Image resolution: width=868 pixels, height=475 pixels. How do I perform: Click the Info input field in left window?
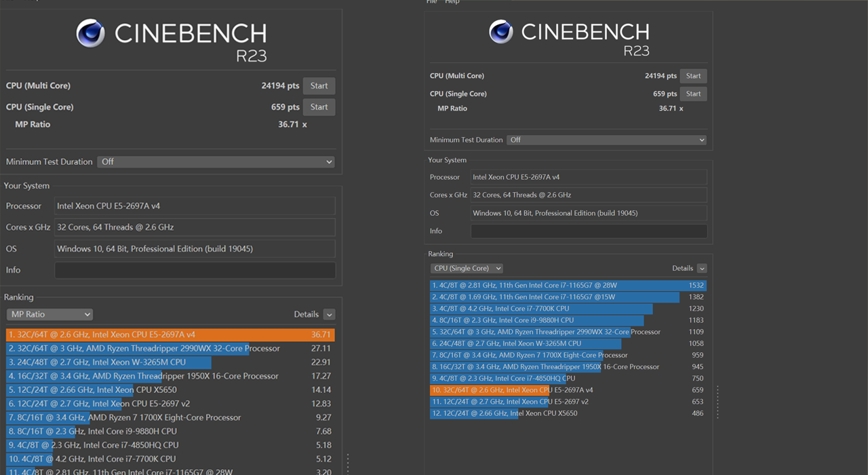(195, 270)
